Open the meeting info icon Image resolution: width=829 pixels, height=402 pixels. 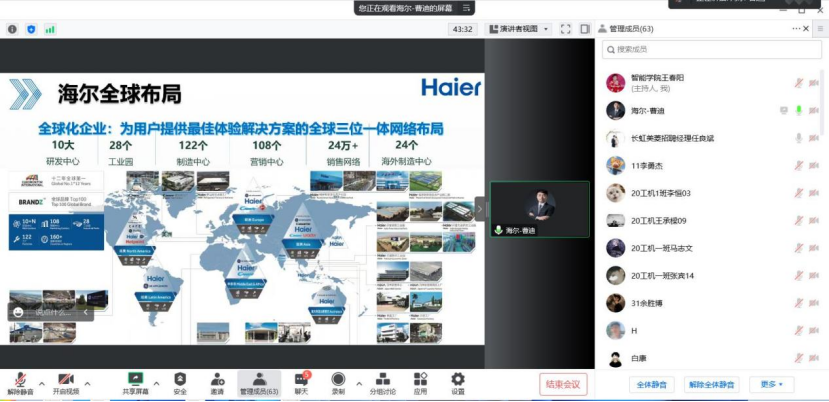pyautogui.click(x=12, y=30)
